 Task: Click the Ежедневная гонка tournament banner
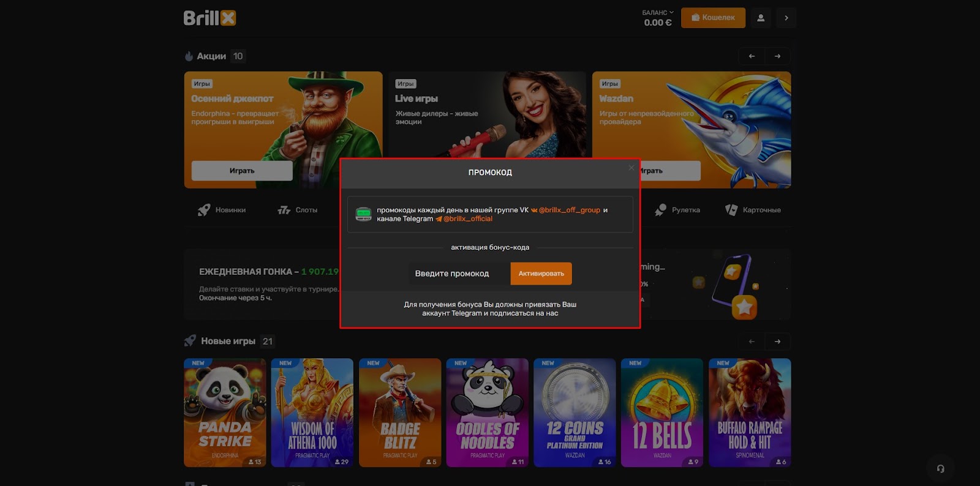click(269, 284)
